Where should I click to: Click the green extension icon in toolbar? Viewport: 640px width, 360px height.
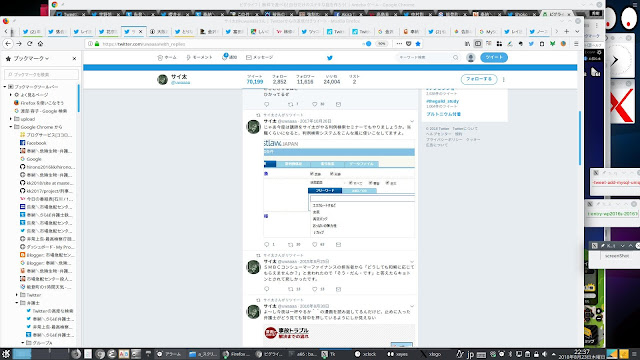click(x=552, y=44)
